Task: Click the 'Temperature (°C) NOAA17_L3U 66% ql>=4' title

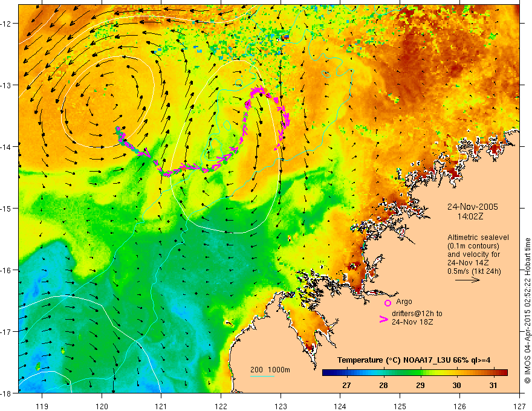Action: (x=414, y=360)
